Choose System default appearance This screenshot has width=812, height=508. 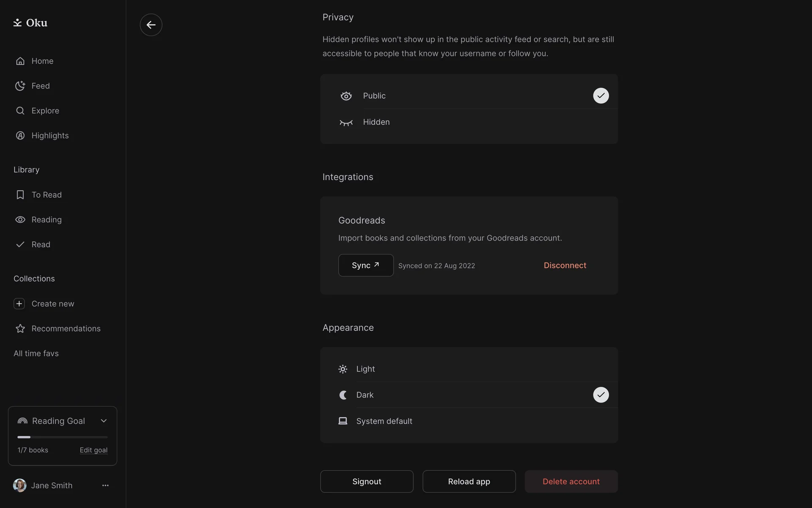[384, 421]
